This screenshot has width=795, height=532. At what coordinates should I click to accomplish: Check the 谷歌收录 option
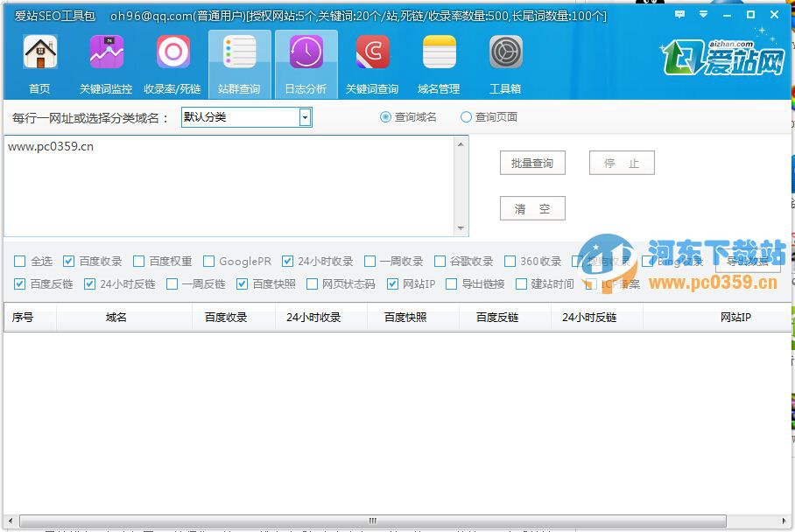point(439,260)
